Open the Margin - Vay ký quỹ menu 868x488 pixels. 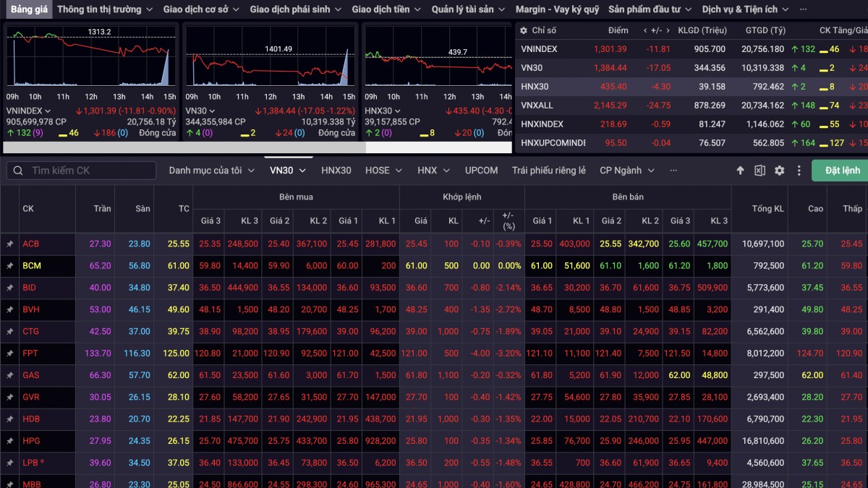click(x=557, y=9)
